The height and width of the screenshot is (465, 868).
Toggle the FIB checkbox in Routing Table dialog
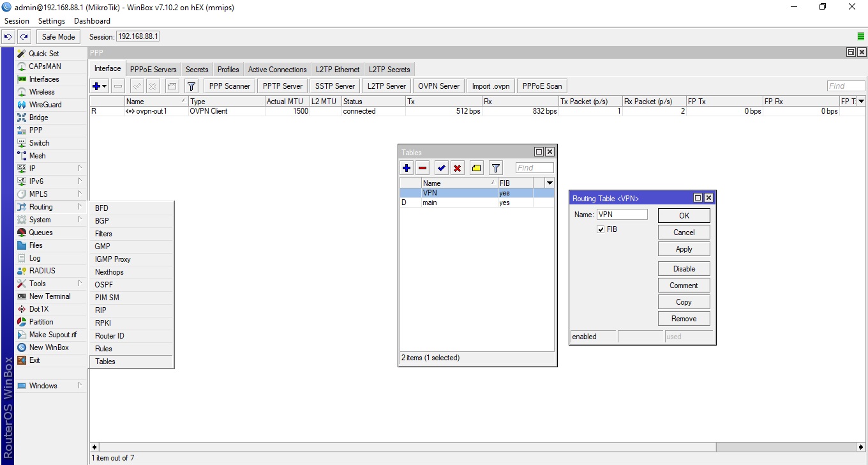[601, 229]
